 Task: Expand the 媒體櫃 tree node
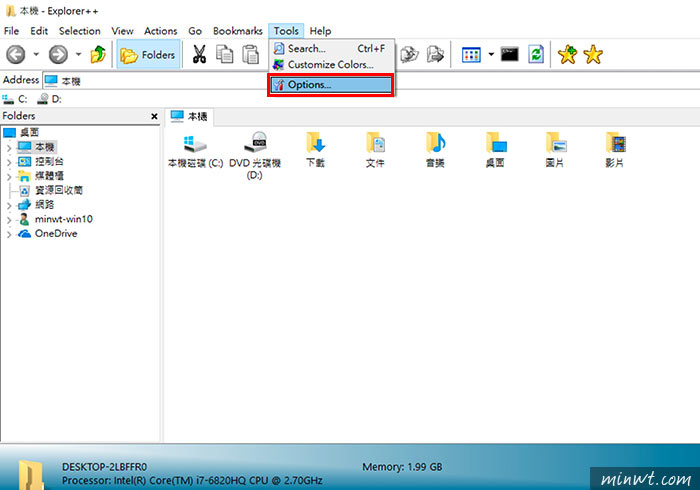point(9,176)
